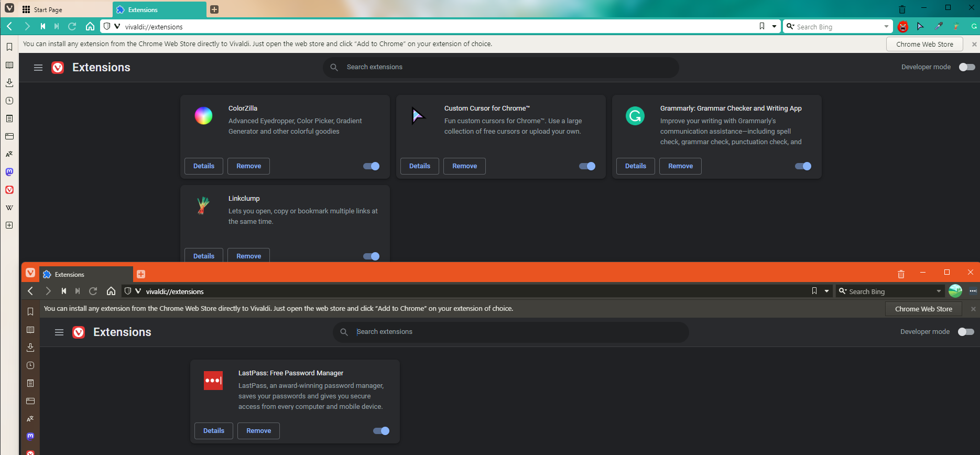This screenshot has height=455, width=980.
Task: Add a web panel in back window
Action: tap(9, 225)
